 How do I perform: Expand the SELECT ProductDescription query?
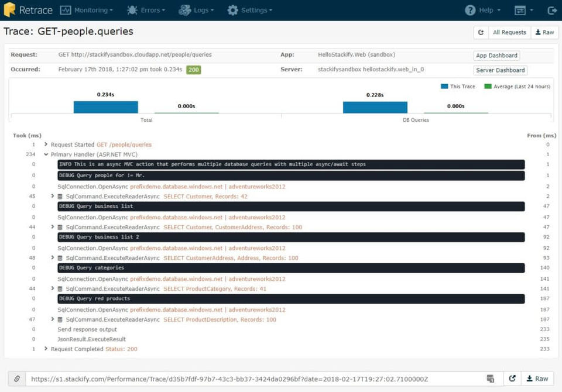53,319
